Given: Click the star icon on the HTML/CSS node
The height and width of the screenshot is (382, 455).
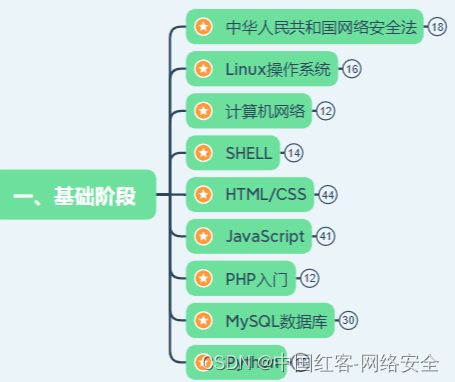Looking at the screenshot, I should tap(203, 194).
